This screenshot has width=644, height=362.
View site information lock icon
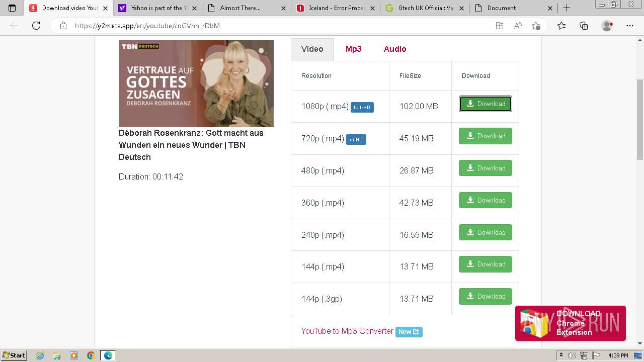point(63,26)
